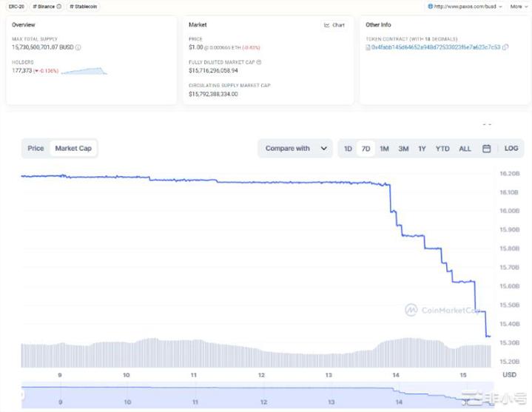Screen dimensions: 532x412
Task: Open the Chart link in Market panel
Action: click(x=334, y=25)
